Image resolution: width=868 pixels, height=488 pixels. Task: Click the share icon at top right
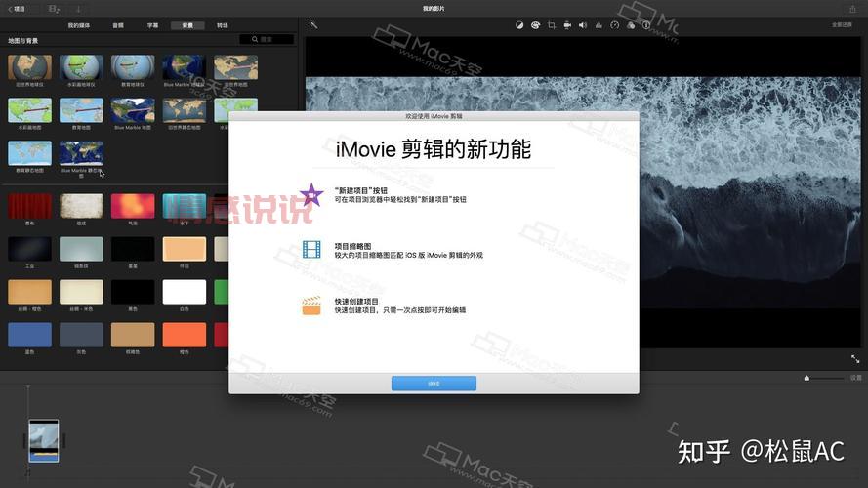point(853,8)
